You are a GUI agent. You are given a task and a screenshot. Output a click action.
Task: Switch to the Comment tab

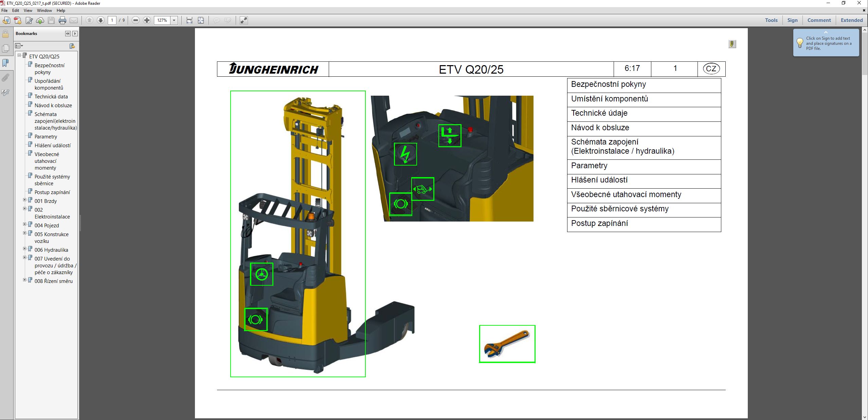click(x=818, y=20)
